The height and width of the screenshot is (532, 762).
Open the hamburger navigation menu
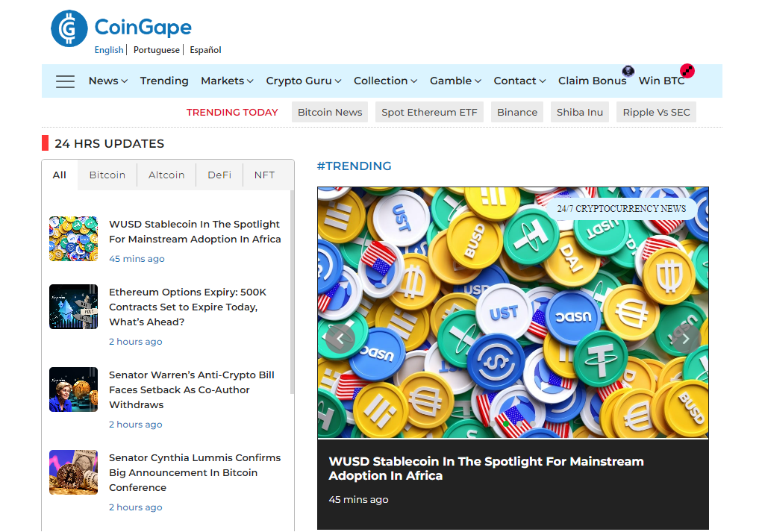[65, 81]
